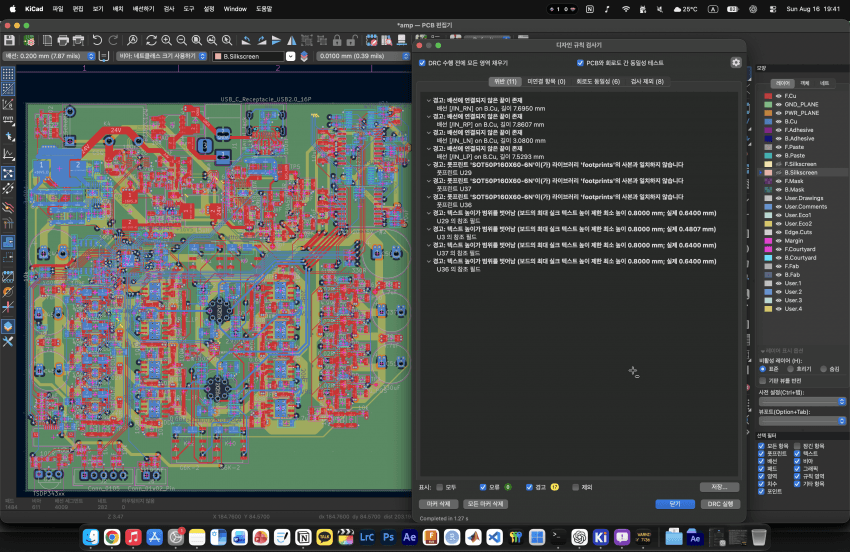Screen dimensions: 850x552
Task: Open Page Settings from the top toolbar
Action: (x=48, y=40)
